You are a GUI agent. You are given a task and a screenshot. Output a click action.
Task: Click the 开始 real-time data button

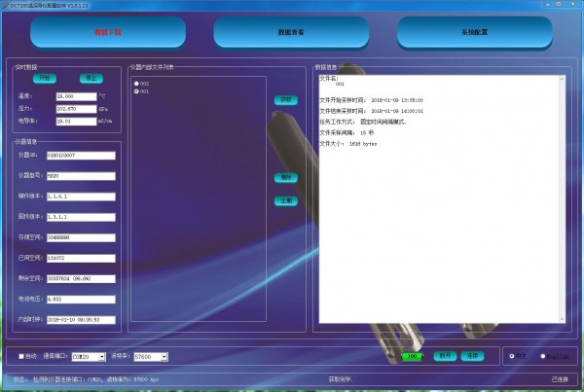point(46,79)
